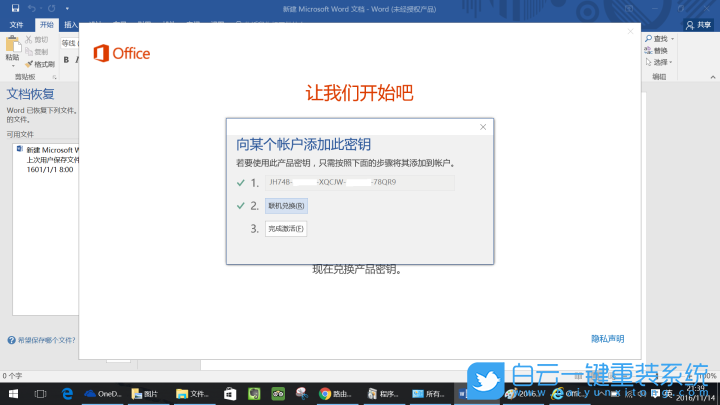This screenshot has height=405, width=720.
Task: Click the Undo arrow in Word title bar
Action: point(32,8)
